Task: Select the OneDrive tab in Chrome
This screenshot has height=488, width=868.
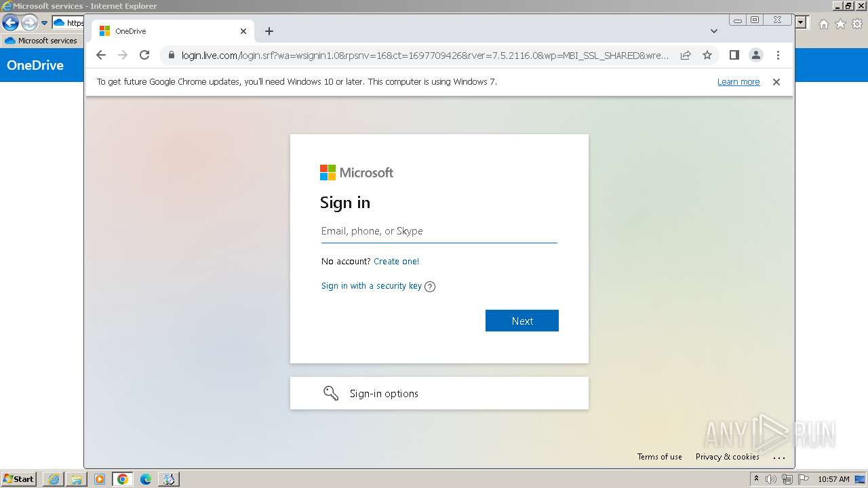Action: 173,31
